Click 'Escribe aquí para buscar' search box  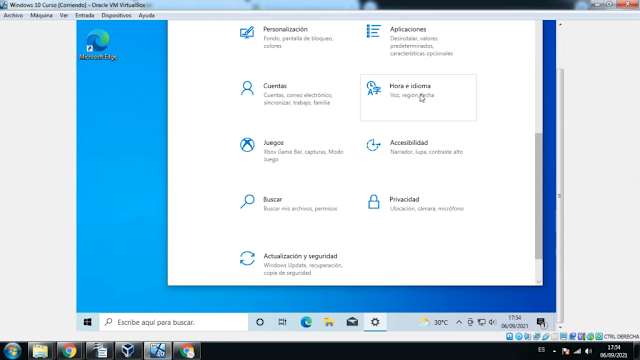coord(174,322)
